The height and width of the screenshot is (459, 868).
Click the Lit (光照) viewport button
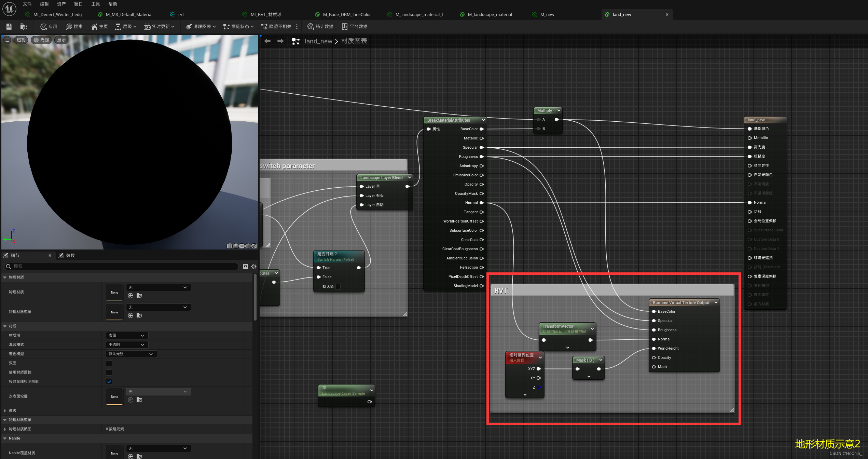click(41, 40)
